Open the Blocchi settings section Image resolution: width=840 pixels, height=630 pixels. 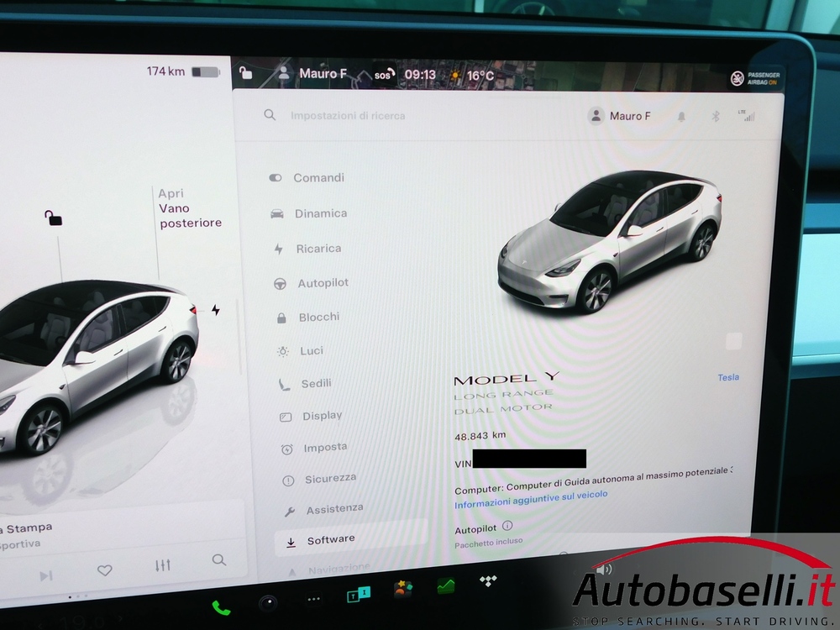click(308, 318)
